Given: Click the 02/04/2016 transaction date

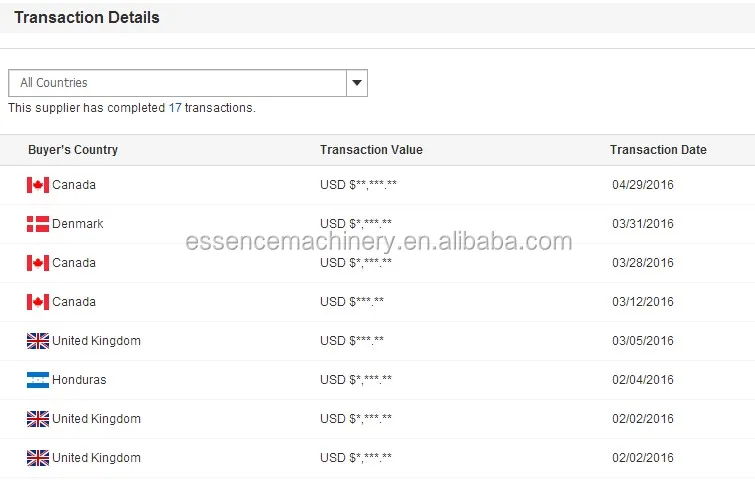Looking at the screenshot, I should [643, 380].
